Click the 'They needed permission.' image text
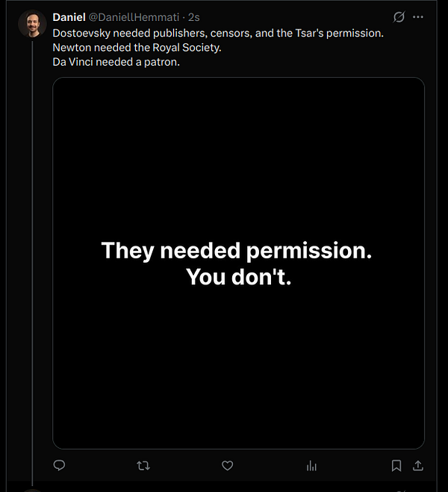Viewport: 448px width, 492px height. point(236,250)
